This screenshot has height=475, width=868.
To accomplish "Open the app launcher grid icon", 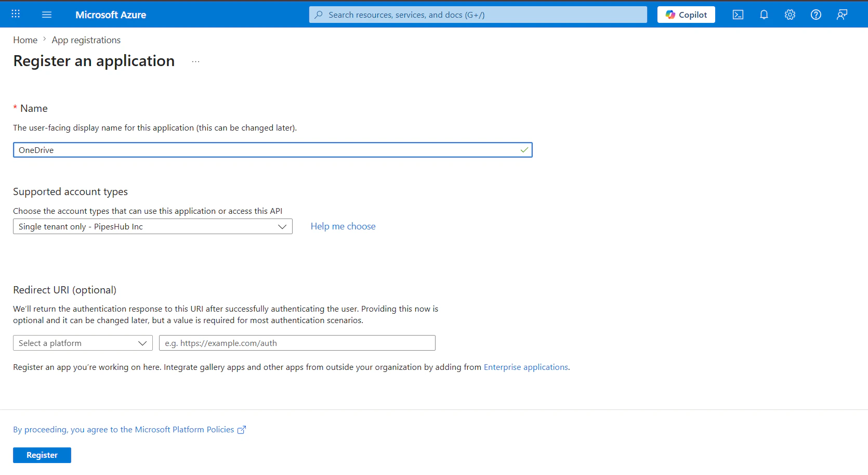I will 15,14.
